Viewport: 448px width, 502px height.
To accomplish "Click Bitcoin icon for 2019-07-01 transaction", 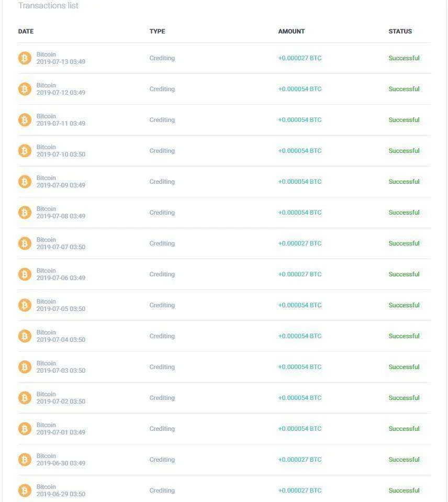I will point(25,429).
